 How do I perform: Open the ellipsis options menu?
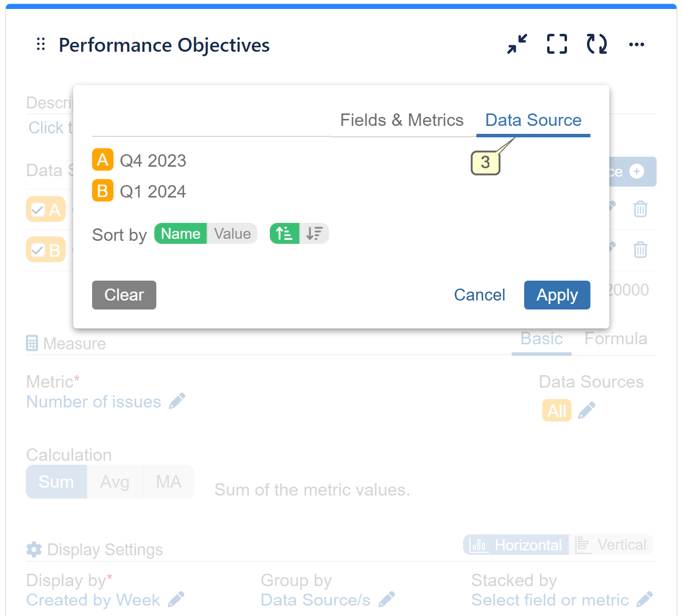click(x=637, y=44)
